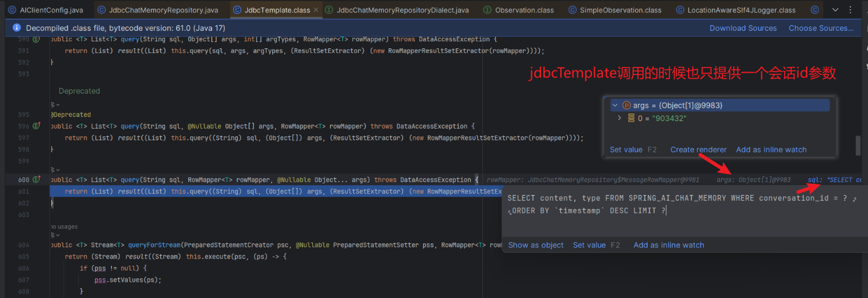Close the JdbcTemplate.class tab
The image size is (868, 298).
point(316,10)
